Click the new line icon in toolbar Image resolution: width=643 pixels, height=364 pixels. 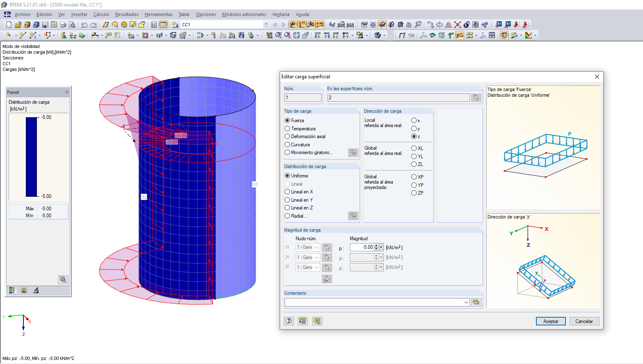pos(23,35)
